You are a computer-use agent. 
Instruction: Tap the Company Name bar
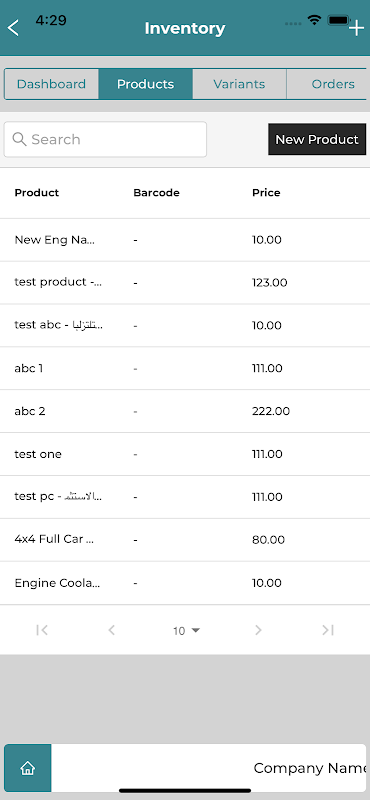pyautogui.click(x=209, y=768)
